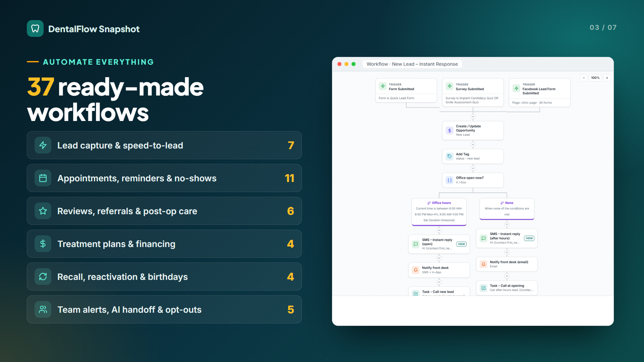Image resolution: width=644 pixels, height=362 pixels.
Task: Click the Task – Call new lead node
Action: pyautogui.click(x=439, y=291)
